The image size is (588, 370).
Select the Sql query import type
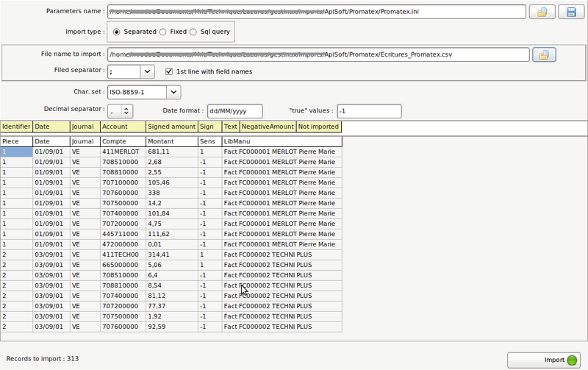point(210,32)
